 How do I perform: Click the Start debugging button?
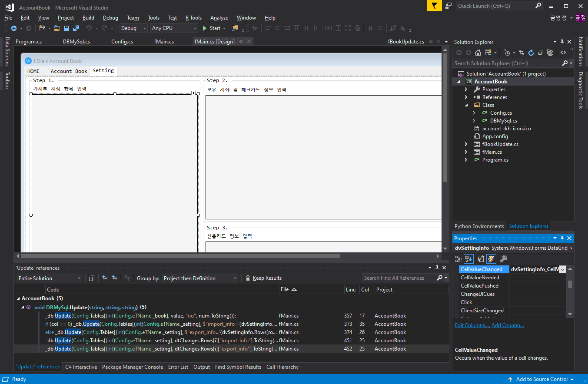[x=212, y=28]
